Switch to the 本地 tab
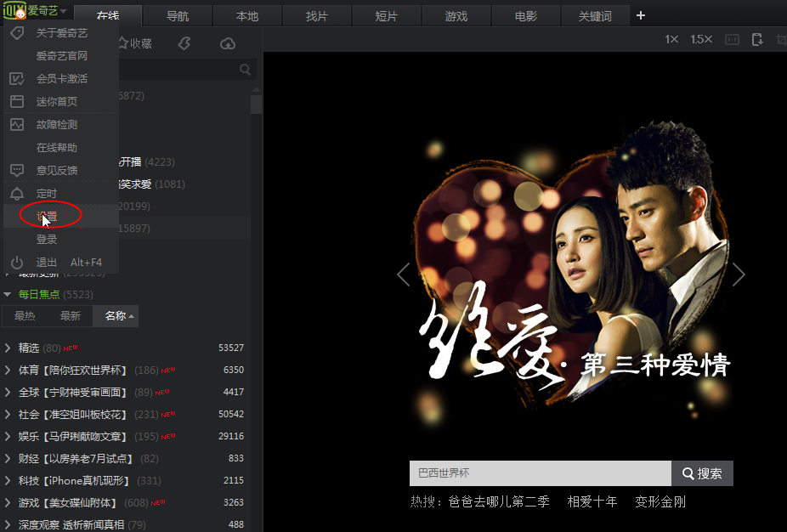 click(247, 16)
